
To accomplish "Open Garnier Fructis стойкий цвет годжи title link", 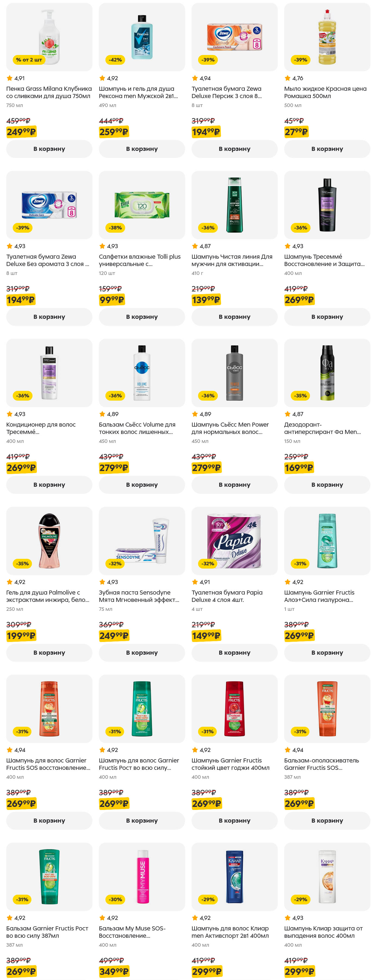I will [230, 764].
